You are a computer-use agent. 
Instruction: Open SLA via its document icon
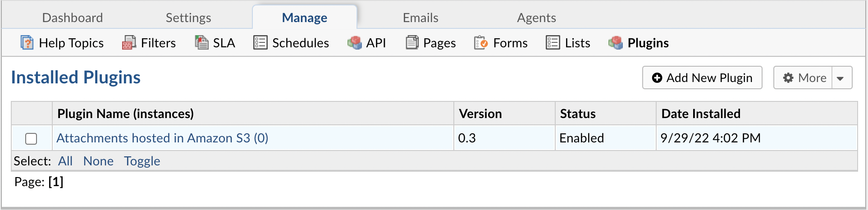pyautogui.click(x=201, y=43)
